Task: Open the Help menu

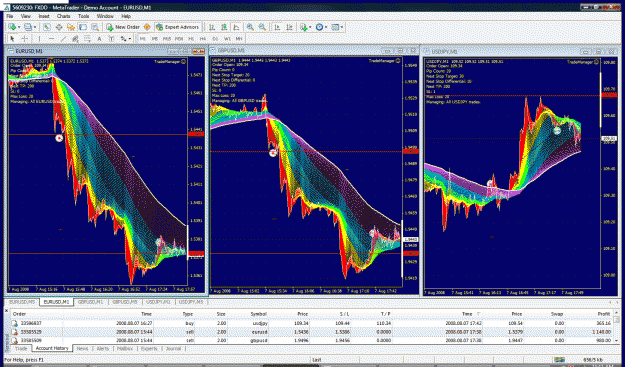Action: tap(126, 16)
